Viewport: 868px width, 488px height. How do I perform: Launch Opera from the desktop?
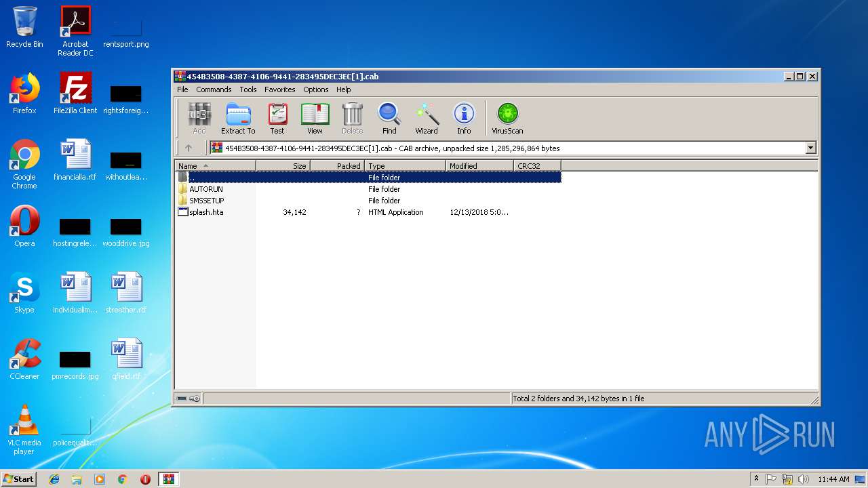point(24,226)
